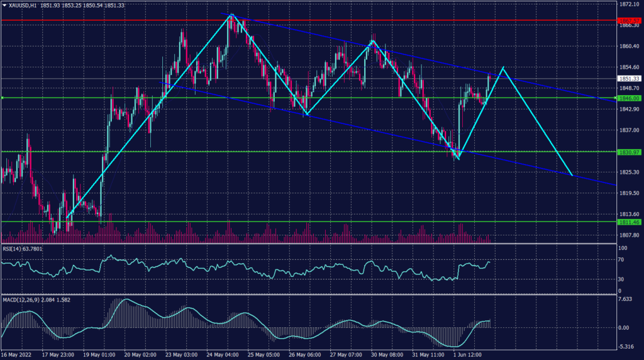The image size is (644, 360).
Task: Click the projected cyan zigzag peak above 1851.33
Action: (503, 67)
